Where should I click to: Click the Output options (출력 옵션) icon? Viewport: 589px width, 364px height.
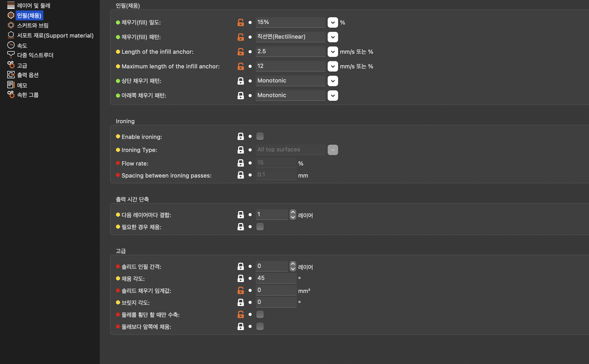pos(11,75)
